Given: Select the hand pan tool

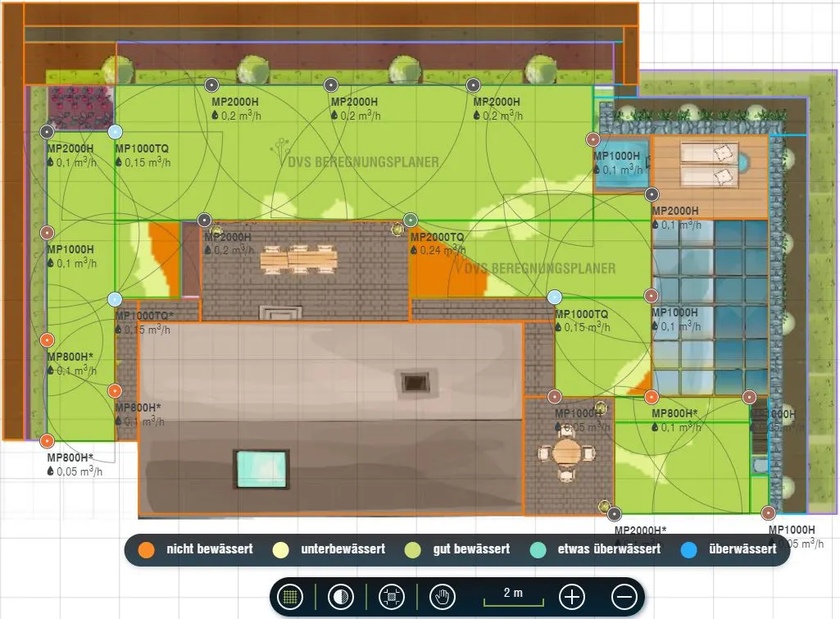Looking at the screenshot, I should [442, 597].
